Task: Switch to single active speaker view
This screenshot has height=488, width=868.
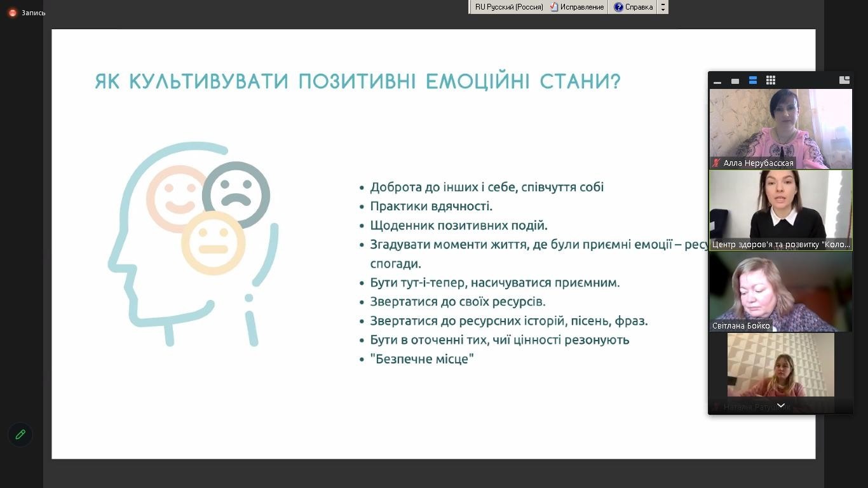Action: click(735, 81)
